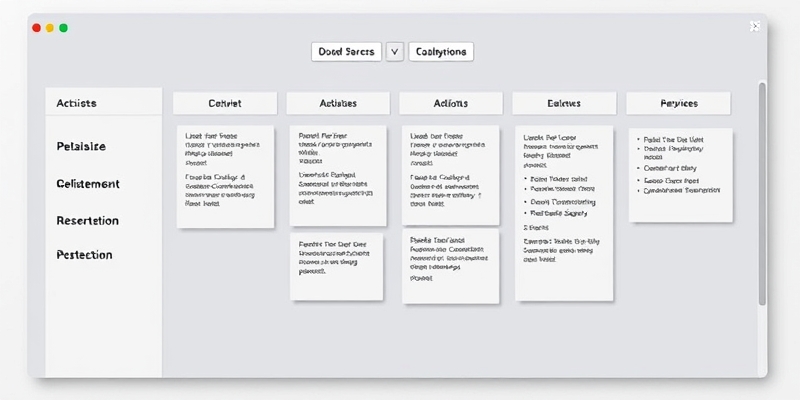Select Celistement in the sidebar
This screenshot has height=400, width=800.
point(88,184)
